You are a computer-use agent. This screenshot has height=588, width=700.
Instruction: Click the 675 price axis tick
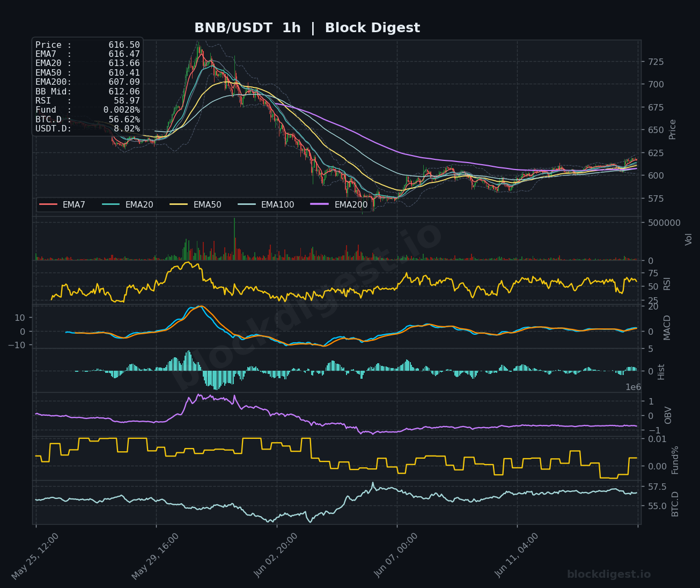coord(655,107)
